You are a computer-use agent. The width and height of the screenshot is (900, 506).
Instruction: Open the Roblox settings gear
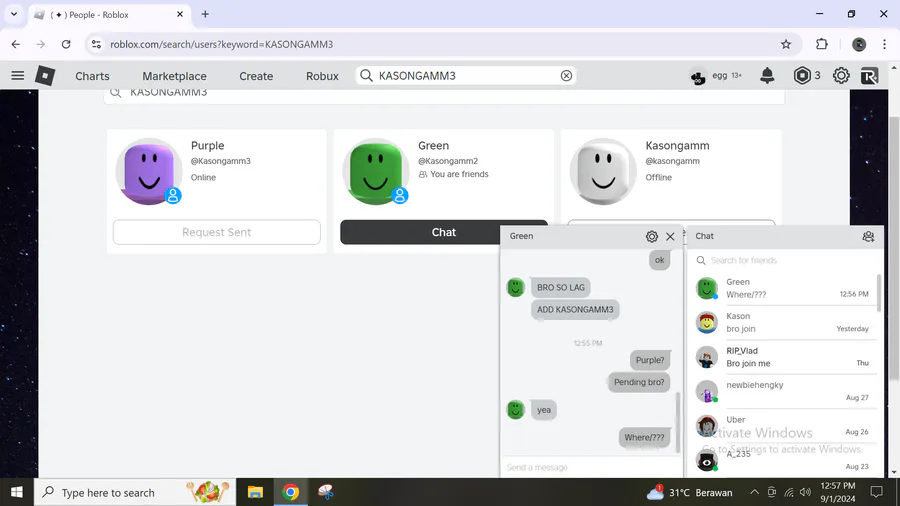click(841, 76)
